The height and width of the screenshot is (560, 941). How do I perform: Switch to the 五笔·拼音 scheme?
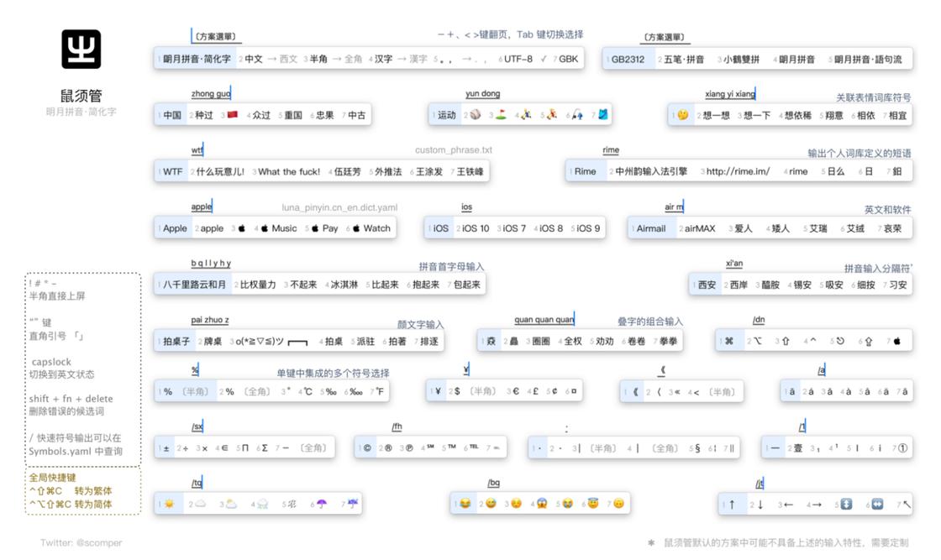click(684, 60)
